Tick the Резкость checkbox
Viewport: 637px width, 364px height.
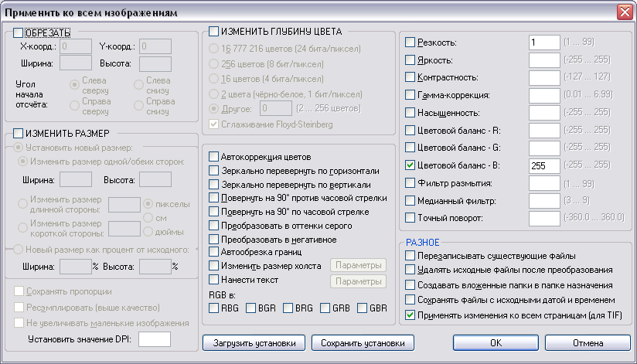pyautogui.click(x=410, y=43)
